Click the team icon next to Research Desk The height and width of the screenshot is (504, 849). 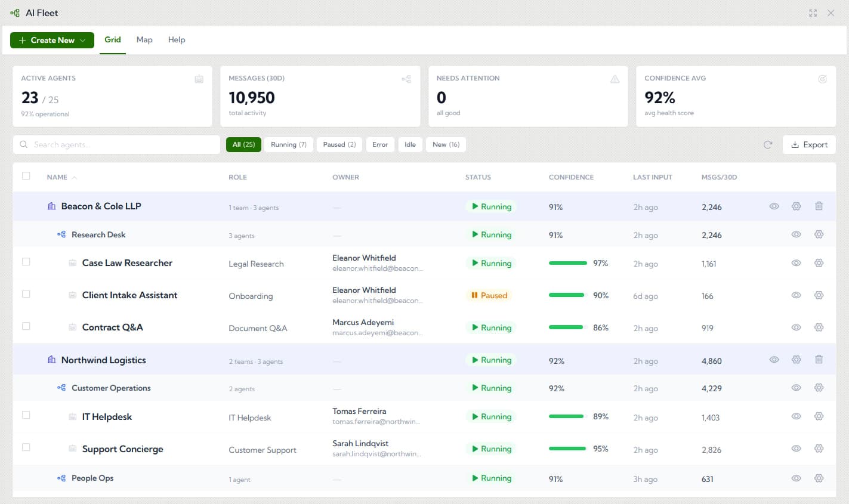click(x=61, y=234)
